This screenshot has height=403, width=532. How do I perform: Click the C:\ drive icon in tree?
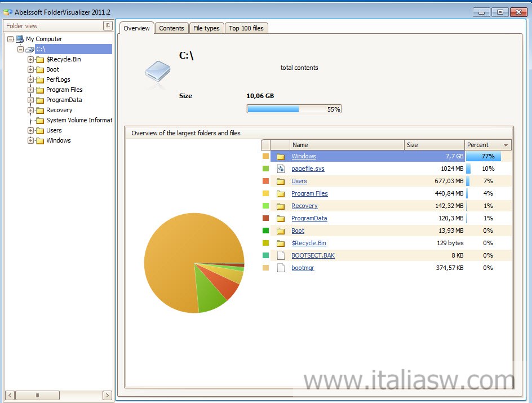(x=30, y=50)
